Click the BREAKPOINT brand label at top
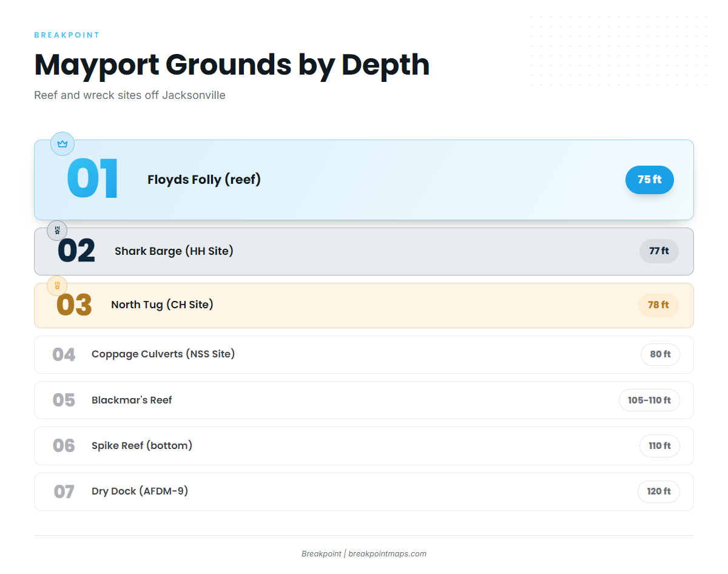The height and width of the screenshot is (574, 728). [x=67, y=35]
